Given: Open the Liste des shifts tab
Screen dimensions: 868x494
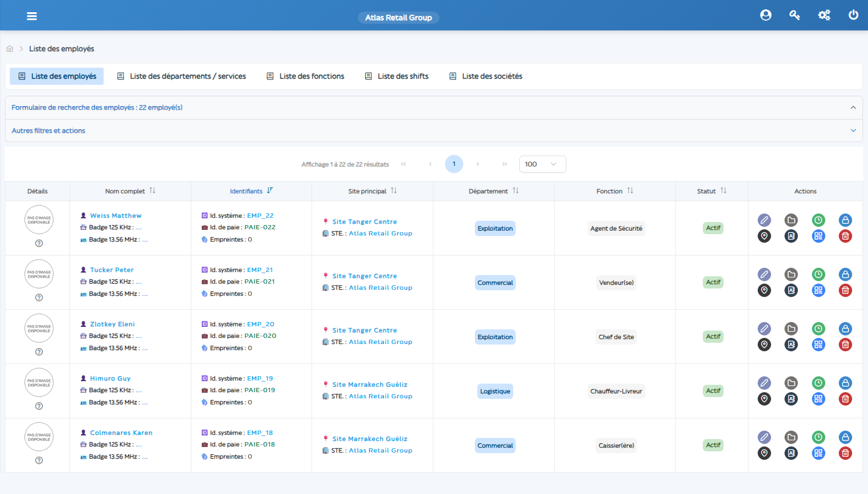Looking at the screenshot, I should pyautogui.click(x=397, y=76).
